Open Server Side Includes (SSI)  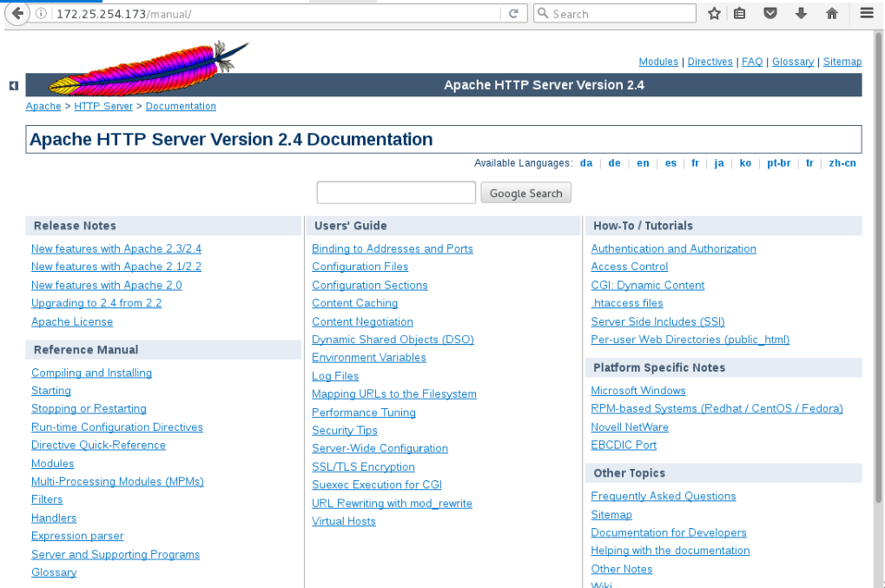657,321
